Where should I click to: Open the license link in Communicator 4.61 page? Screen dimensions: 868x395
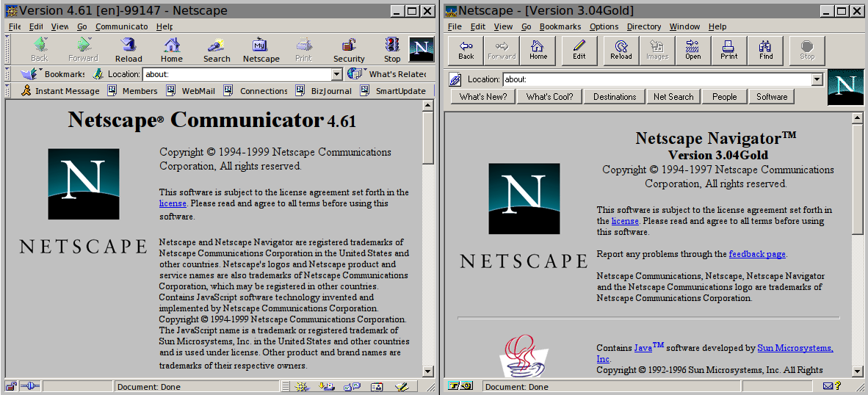tap(173, 203)
